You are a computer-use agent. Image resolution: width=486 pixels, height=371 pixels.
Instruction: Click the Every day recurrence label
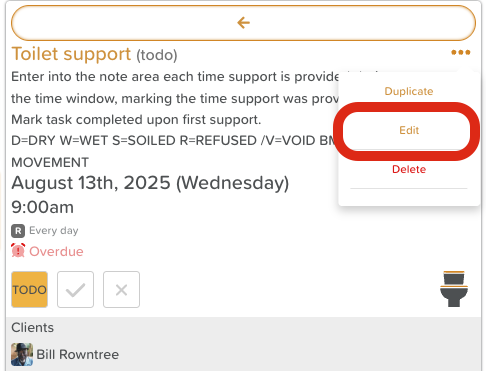(x=54, y=231)
